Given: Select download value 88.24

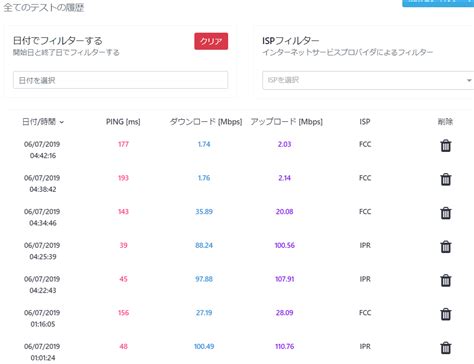Looking at the screenshot, I should tap(204, 245).
